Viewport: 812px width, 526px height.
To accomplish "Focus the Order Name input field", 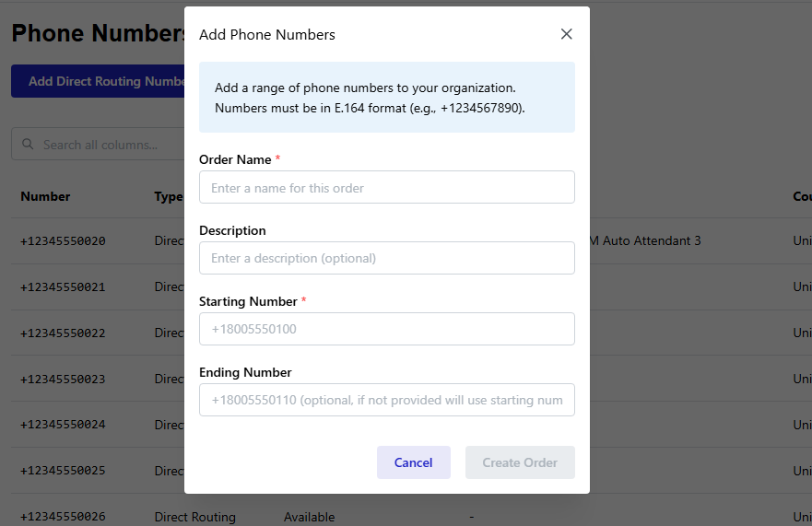I will point(387,187).
